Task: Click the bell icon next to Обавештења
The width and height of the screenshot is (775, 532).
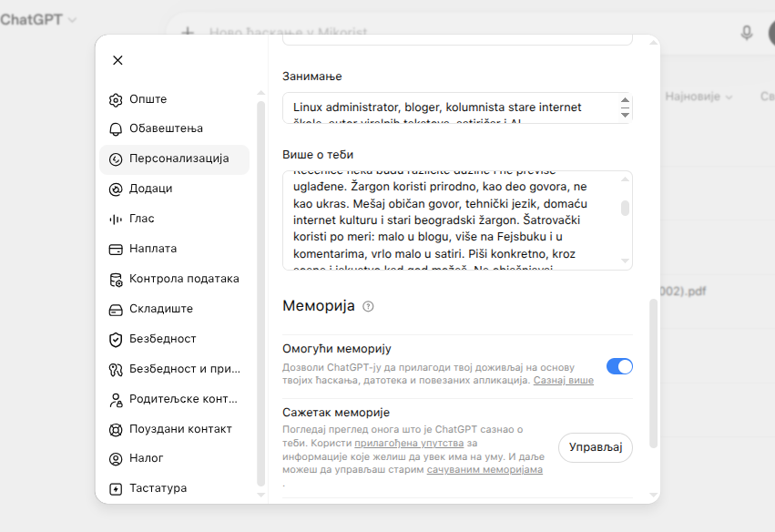Action: (x=116, y=129)
